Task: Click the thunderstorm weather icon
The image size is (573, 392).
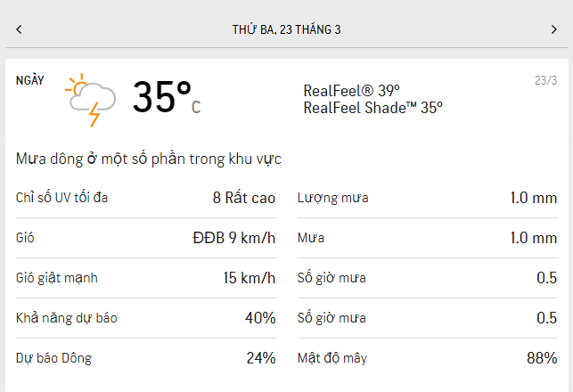Action: point(92,99)
